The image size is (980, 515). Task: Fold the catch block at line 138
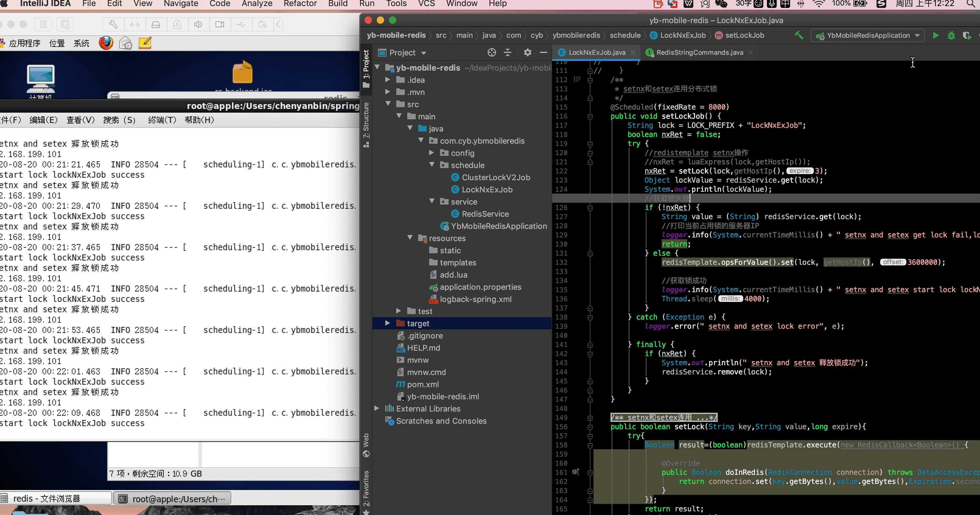pos(590,317)
